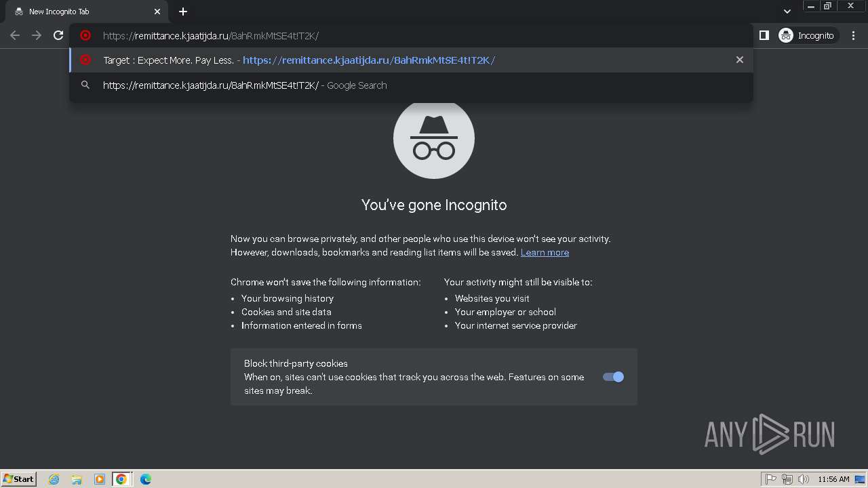Close the New Incognito Tab
Viewport: 868px width, 488px height.
coord(157,12)
